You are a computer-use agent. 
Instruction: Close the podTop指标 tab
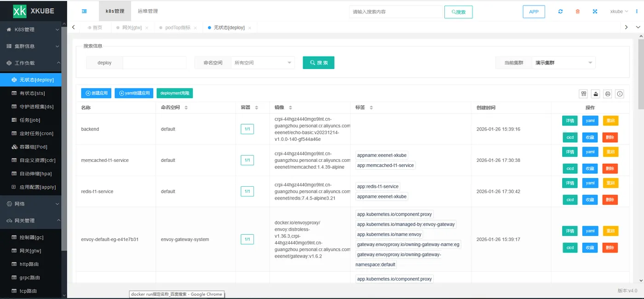click(195, 28)
